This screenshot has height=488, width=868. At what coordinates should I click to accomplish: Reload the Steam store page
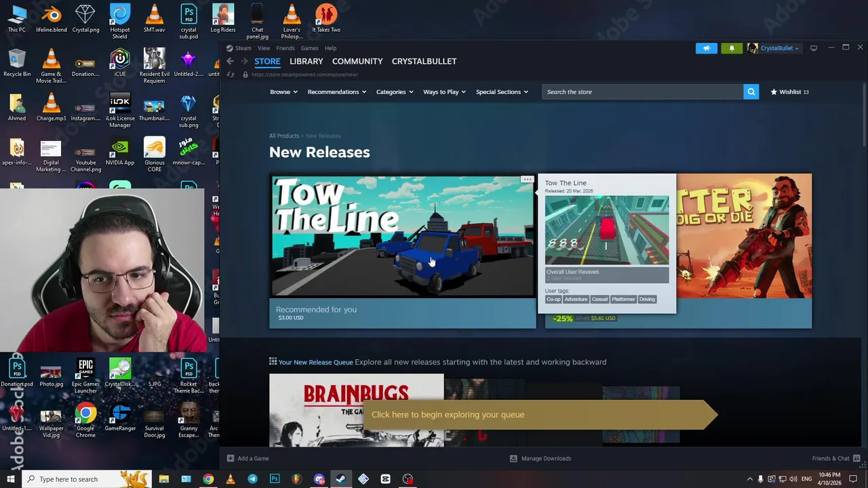coord(231,75)
